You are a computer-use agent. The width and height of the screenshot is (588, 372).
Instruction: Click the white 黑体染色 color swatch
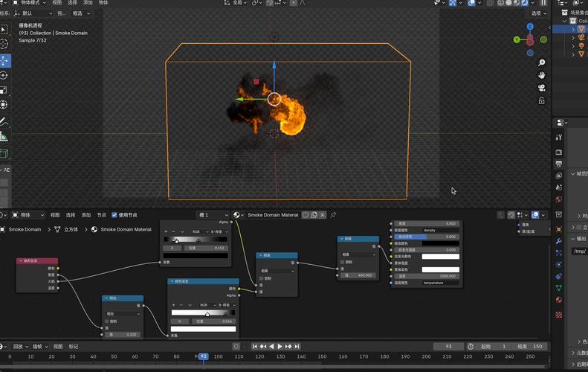tap(440, 269)
